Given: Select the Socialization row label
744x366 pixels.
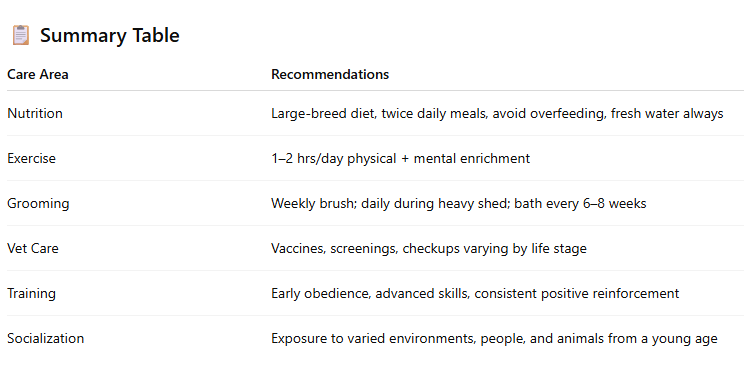Looking at the screenshot, I should click(46, 338).
